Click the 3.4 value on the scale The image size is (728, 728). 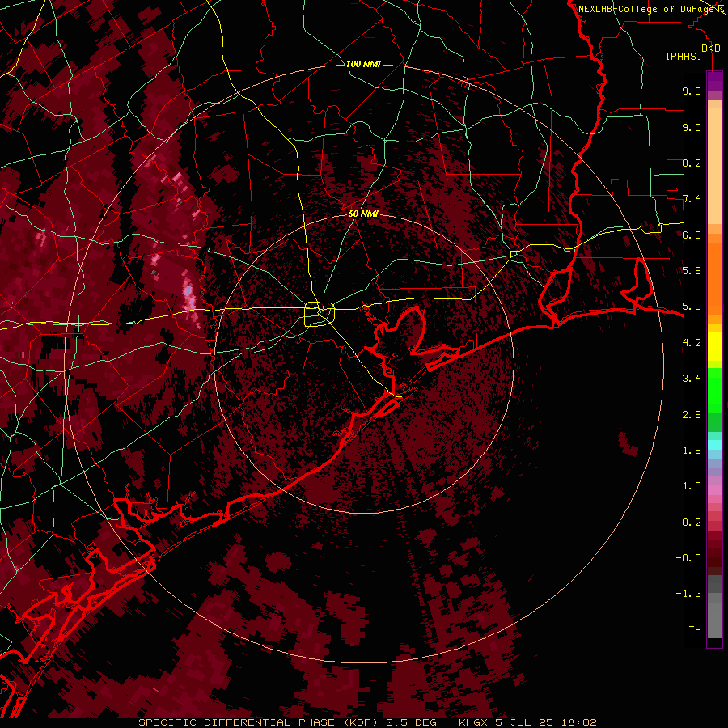692,379
